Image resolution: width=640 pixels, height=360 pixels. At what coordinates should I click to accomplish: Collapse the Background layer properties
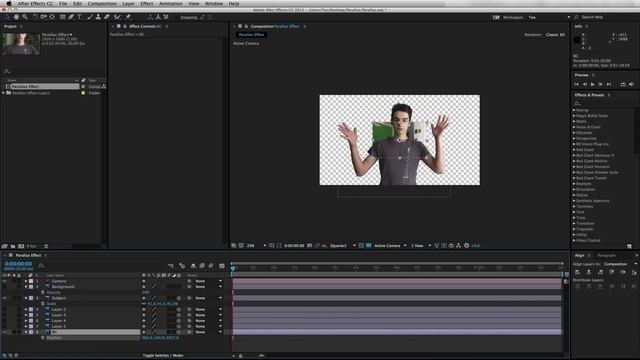pyautogui.click(x=26, y=287)
